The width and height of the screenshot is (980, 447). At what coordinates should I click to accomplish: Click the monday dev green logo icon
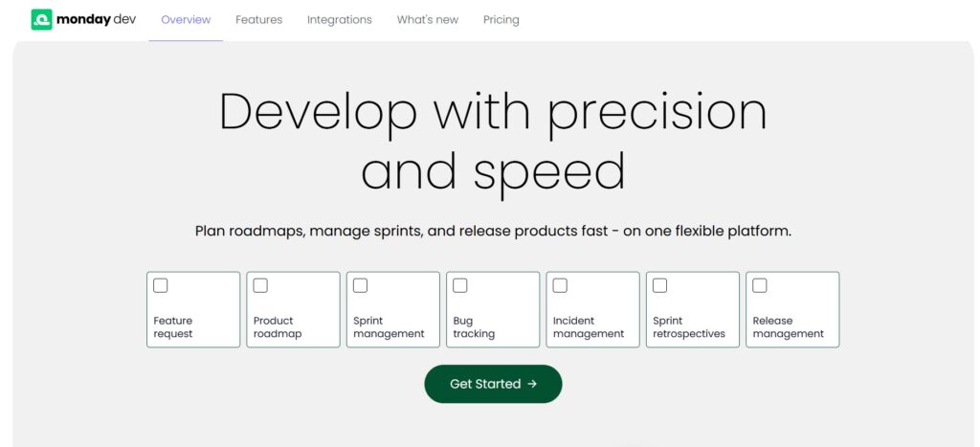point(41,19)
